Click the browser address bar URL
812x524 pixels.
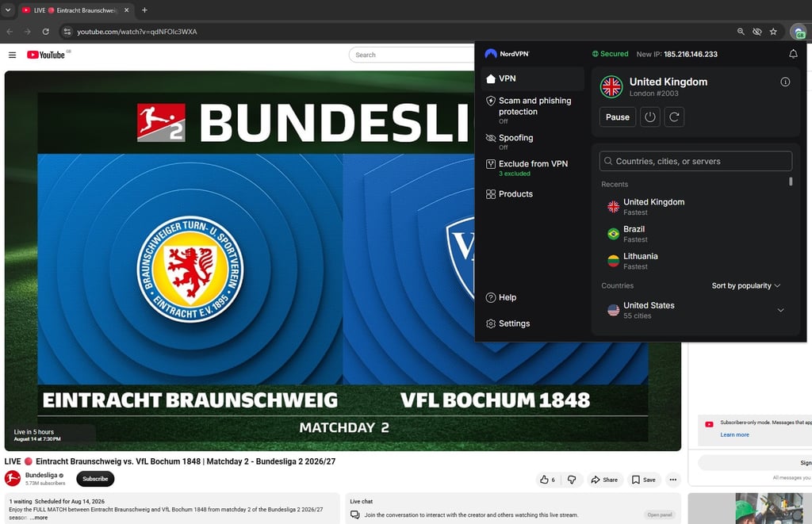click(136, 32)
